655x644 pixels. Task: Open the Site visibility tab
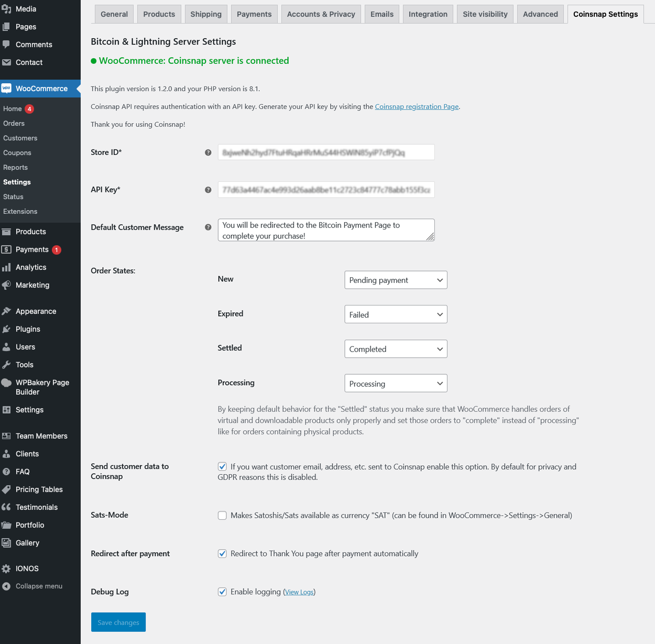tap(485, 14)
